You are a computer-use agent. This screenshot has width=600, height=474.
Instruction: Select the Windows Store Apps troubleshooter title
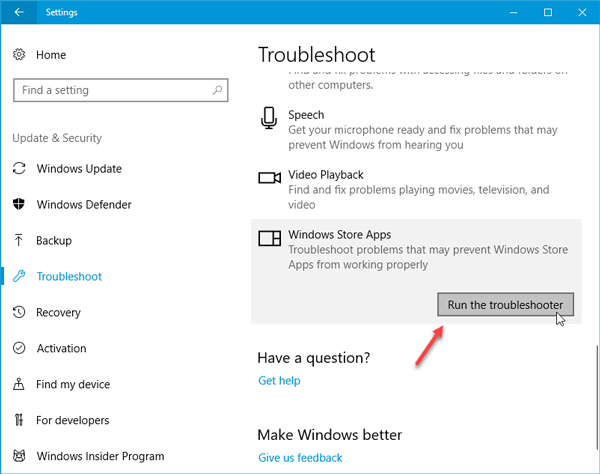point(340,235)
